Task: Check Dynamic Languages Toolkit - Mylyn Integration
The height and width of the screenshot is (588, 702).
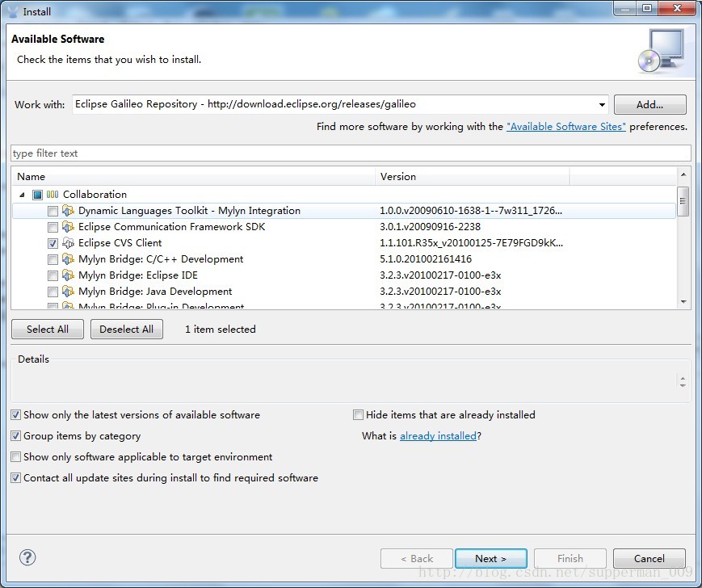Action: 53,211
